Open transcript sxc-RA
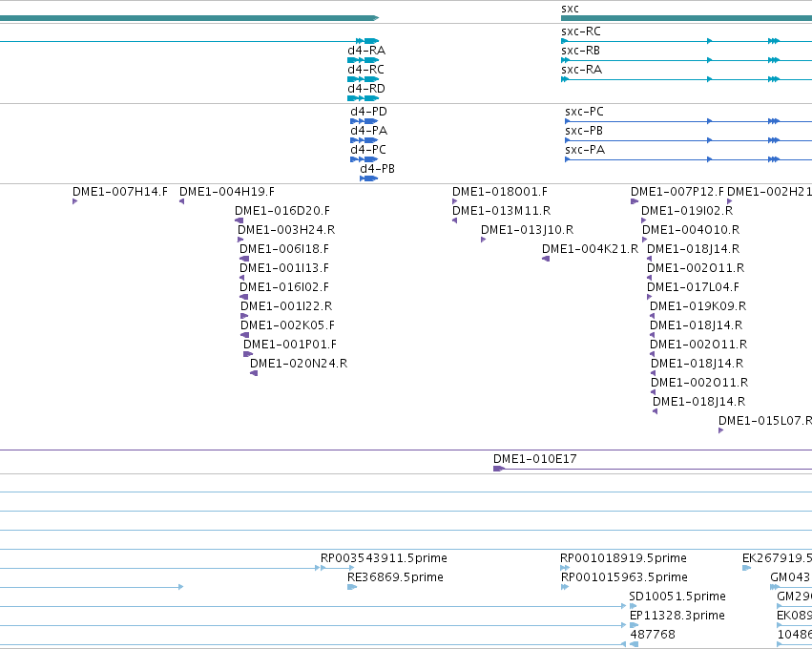Screen dimensions: 812x649 pos(581,70)
